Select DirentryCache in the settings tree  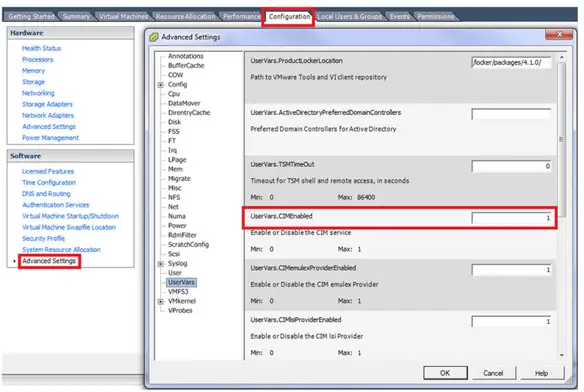coord(189,113)
